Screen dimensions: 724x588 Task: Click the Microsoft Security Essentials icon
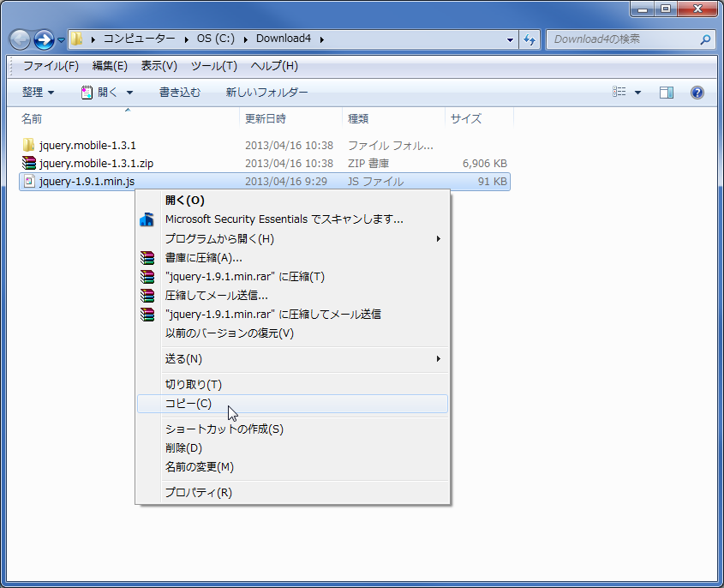tap(147, 219)
